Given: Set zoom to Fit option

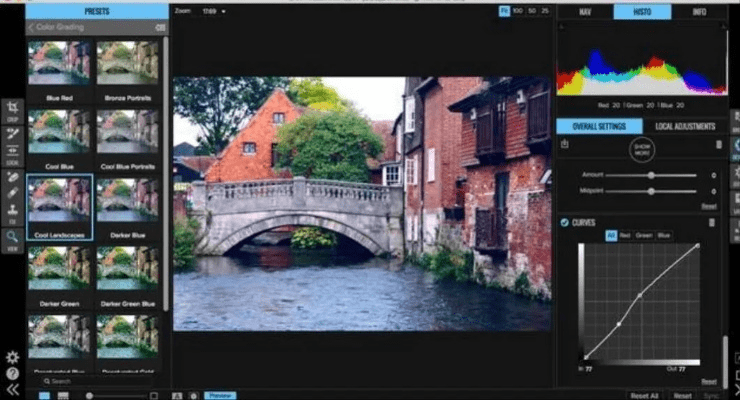Looking at the screenshot, I should pyautogui.click(x=504, y=12).
